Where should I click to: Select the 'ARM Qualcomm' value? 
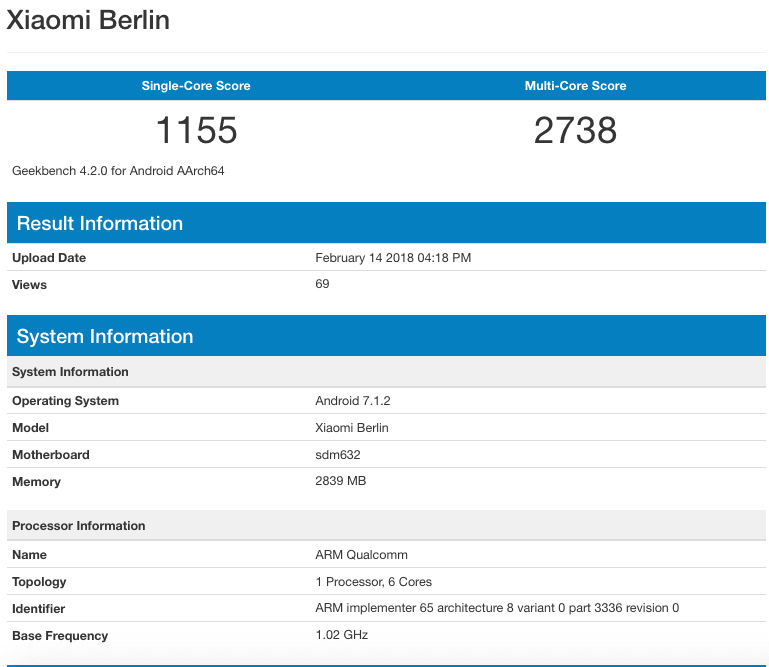361,555
